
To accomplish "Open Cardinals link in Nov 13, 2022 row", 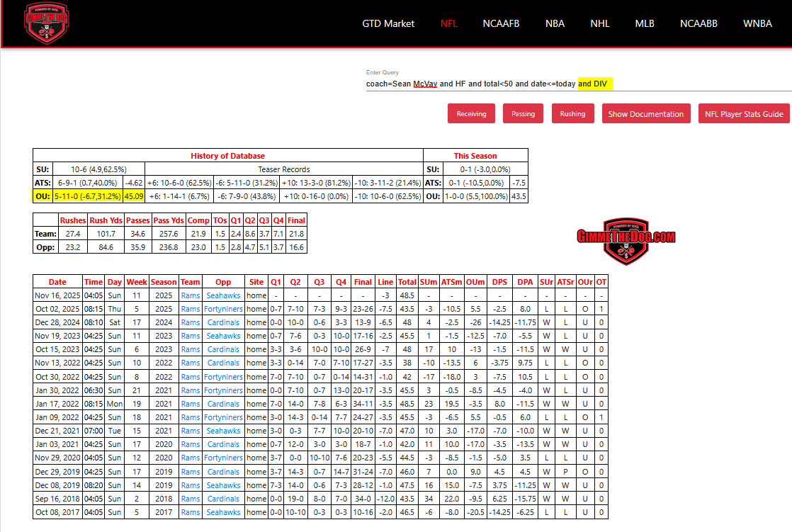I will [x=223, y=363].
